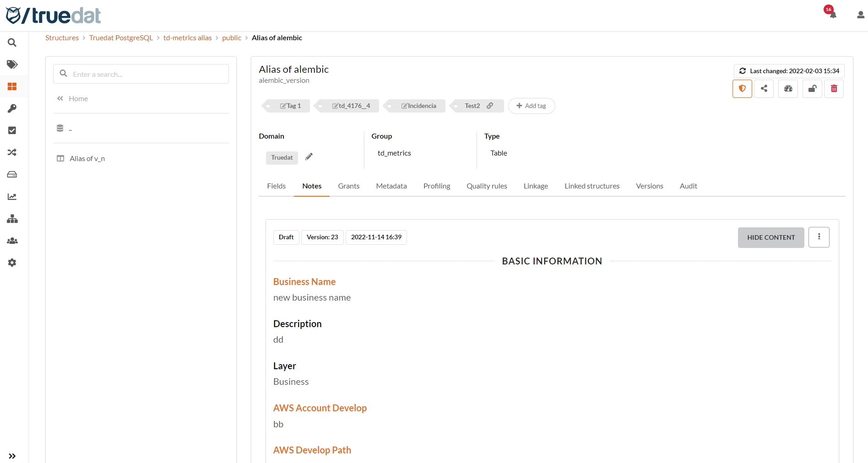This screenshot has width=868, height=463.
Task: Open the hierarchy sitemap sidebar icon
Action: (x=12, y=219)
